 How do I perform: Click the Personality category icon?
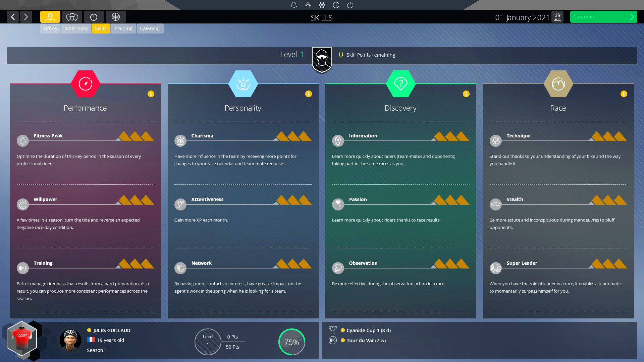click(x=243, y=83)
